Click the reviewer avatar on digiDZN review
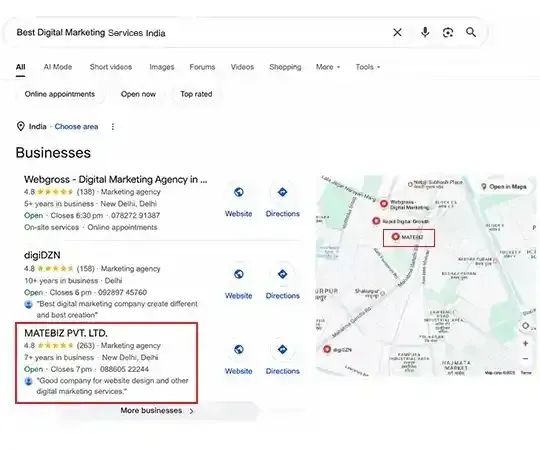This screenshot has height=450, width=540. tap(29, 304)
